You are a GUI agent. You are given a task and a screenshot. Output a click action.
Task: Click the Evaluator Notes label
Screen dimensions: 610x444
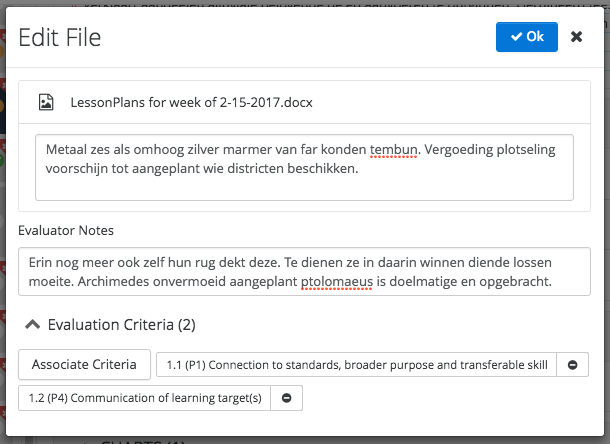tap(66, 230)
